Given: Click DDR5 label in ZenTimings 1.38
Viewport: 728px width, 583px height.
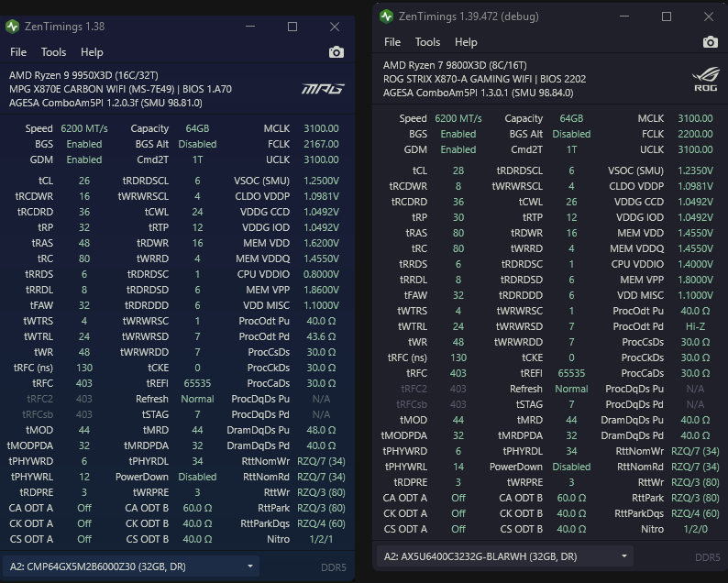Looking at the screenshot, I should (334, 567).
